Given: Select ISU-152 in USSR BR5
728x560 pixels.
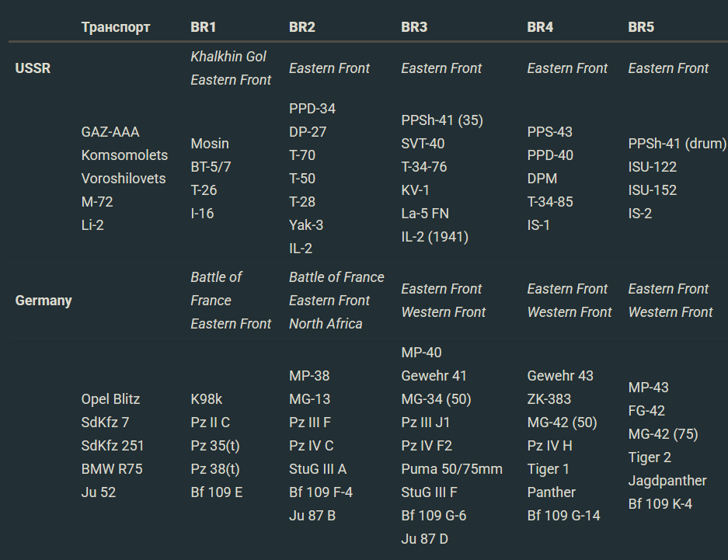Looking at the screenshot, I should pyautogui.click(x=652, y=190).
